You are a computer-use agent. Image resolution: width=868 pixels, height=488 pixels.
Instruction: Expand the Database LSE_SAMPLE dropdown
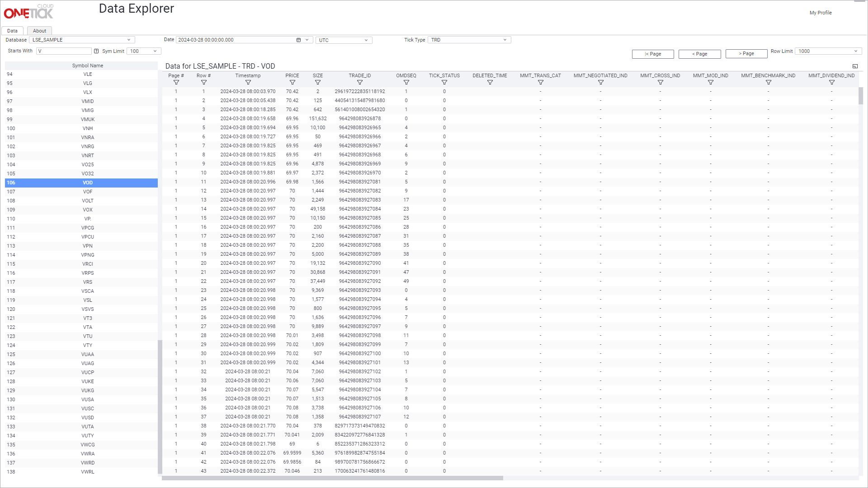[x=129, y=40]
